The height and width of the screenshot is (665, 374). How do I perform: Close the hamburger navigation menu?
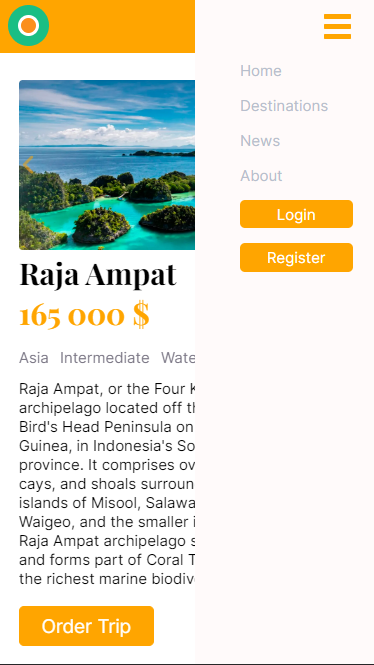click(338, 26)
